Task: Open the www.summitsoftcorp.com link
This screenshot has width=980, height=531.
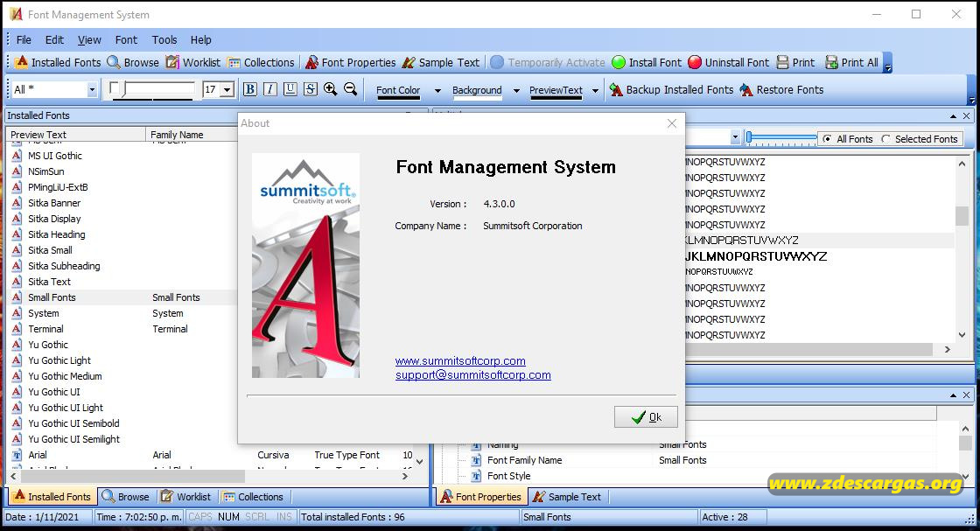Action: coord(460,361)
